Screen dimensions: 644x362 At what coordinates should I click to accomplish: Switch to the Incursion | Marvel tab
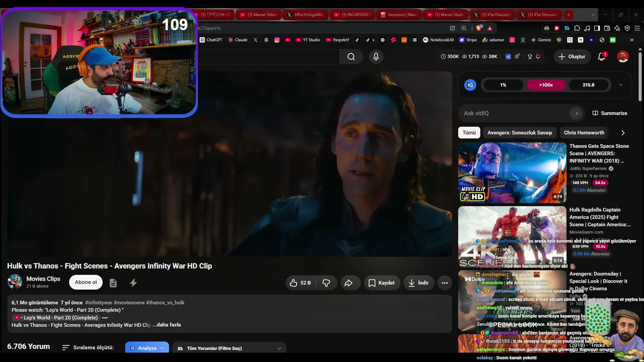[399, 15]
